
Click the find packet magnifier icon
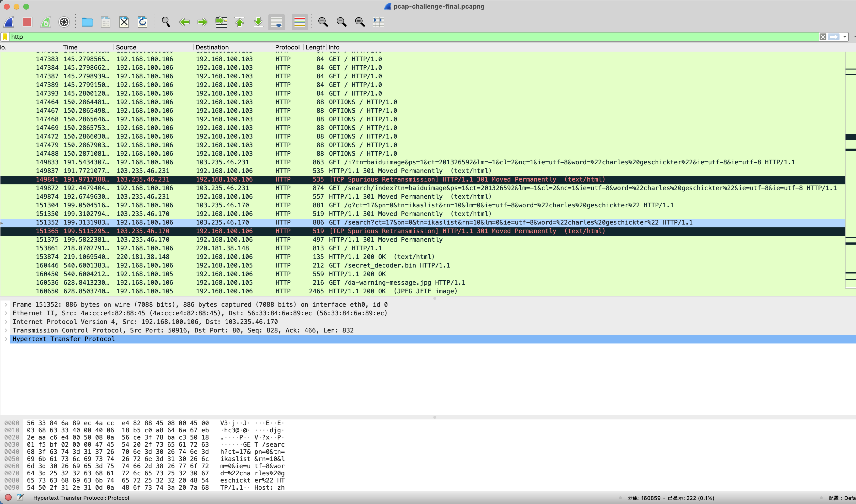(166, 22)
